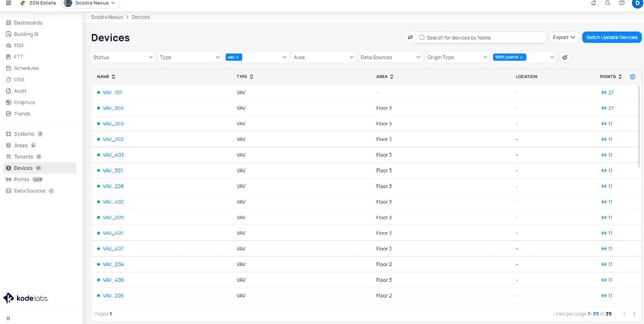This screenshot has width=644, height=324.
Task: Open Graphics in the sidebar
Action: [25, 103]
